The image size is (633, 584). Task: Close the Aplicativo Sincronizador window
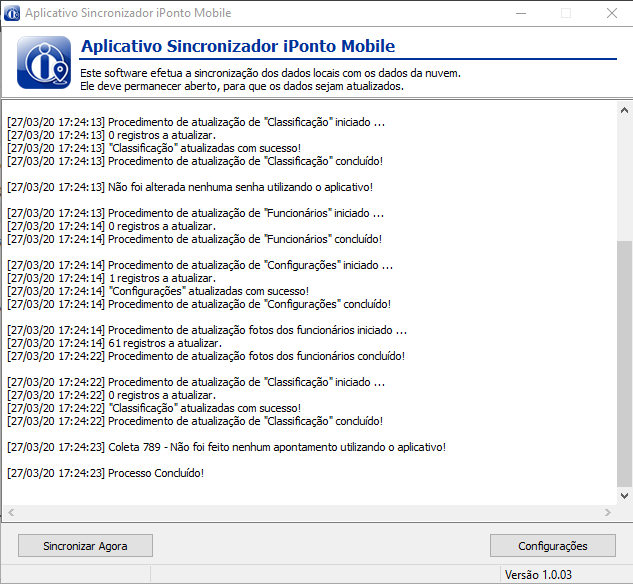pyautogui.click(x=611, y=13)
